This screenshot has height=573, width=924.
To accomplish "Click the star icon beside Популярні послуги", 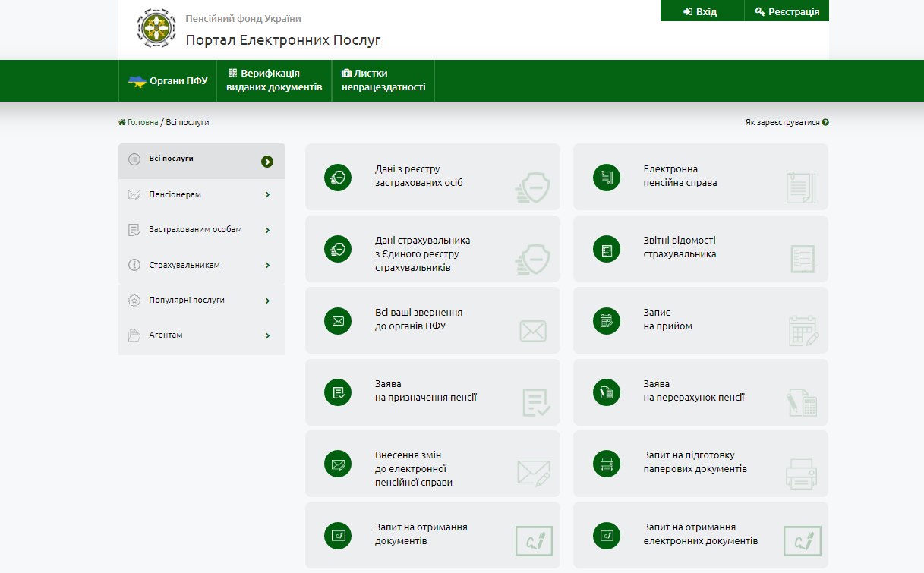I will point(134,301).
